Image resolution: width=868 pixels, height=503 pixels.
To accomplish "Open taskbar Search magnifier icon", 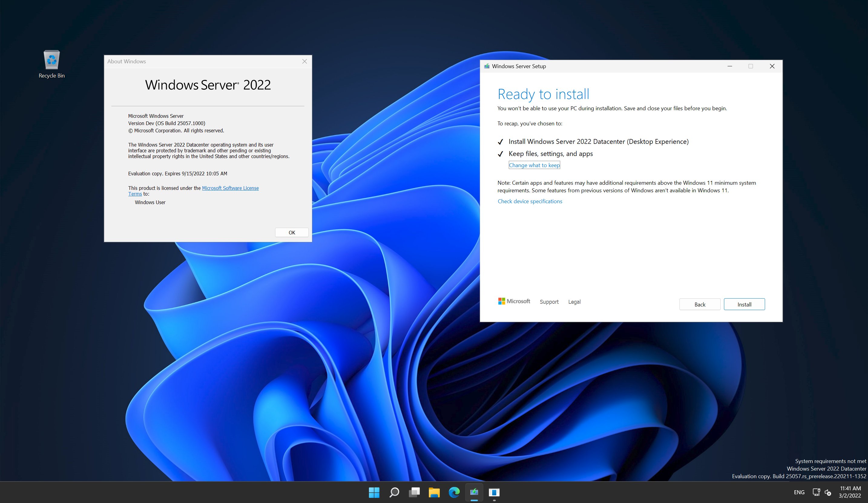I will pos(394,492).
